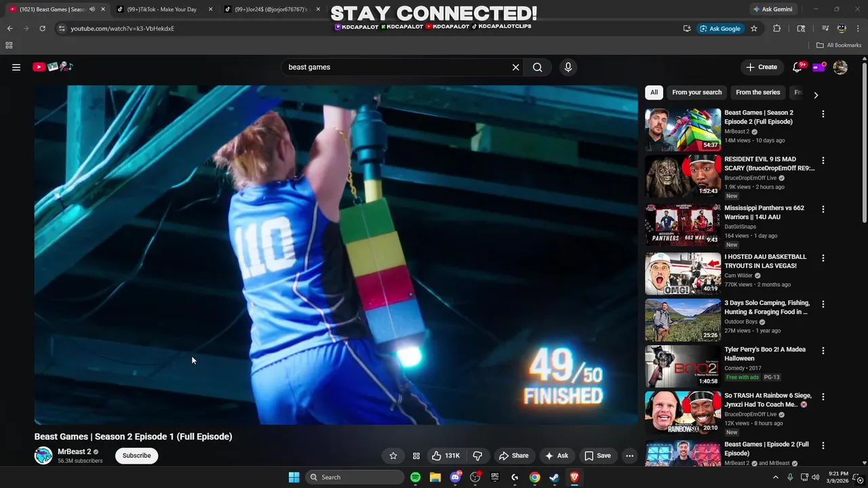The height and width of the screenshot is (488, 868).
Task: Click the star icon beside video actions
Action: pos(393,455)
